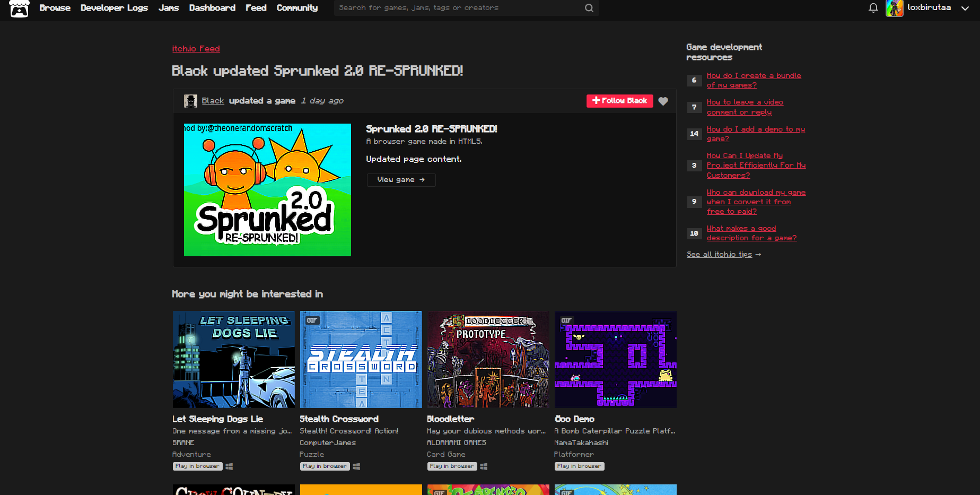Open the Bloodletter Prototype thumbnail
This screenshot has width=980, height=495.
[488, 359]
